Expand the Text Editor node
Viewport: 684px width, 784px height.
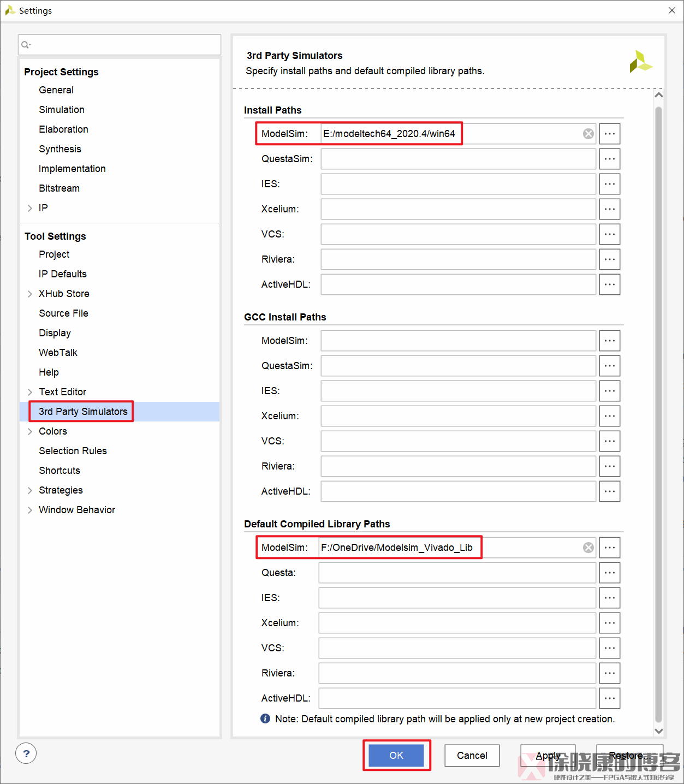tap(30, 392)
